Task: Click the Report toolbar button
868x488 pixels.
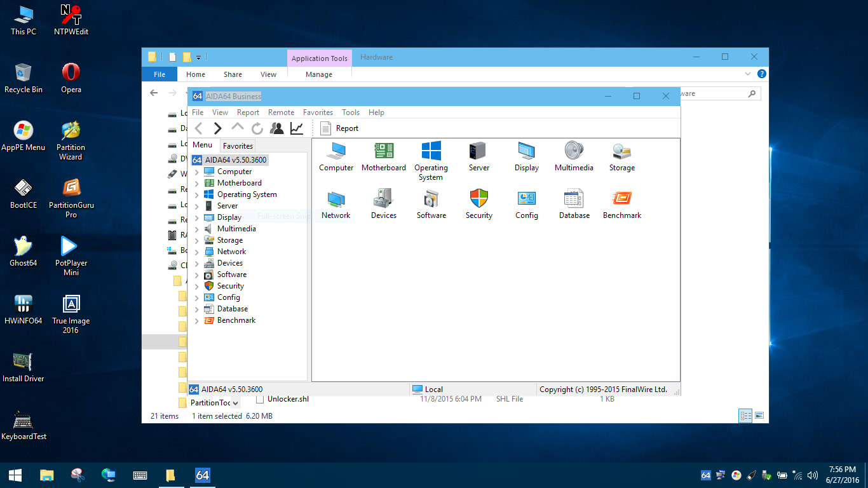Action: [340, 128]
